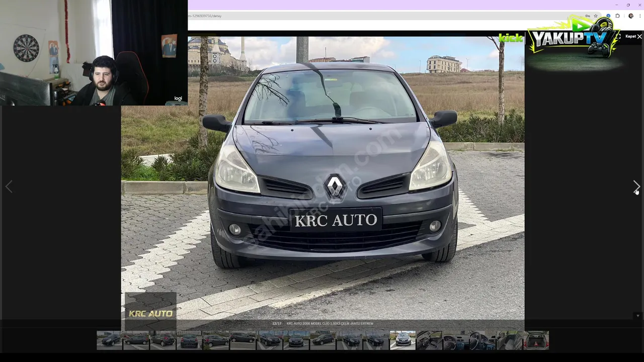Select the fourth thumbnail showing the car's rear
This screenshot has height=362, width=644.
coord(190,340)
